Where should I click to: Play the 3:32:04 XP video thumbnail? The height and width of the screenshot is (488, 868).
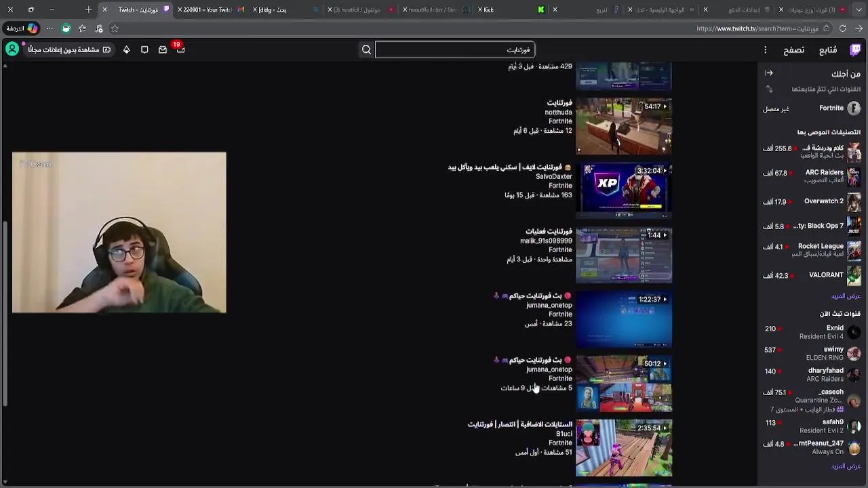[624, 191]
